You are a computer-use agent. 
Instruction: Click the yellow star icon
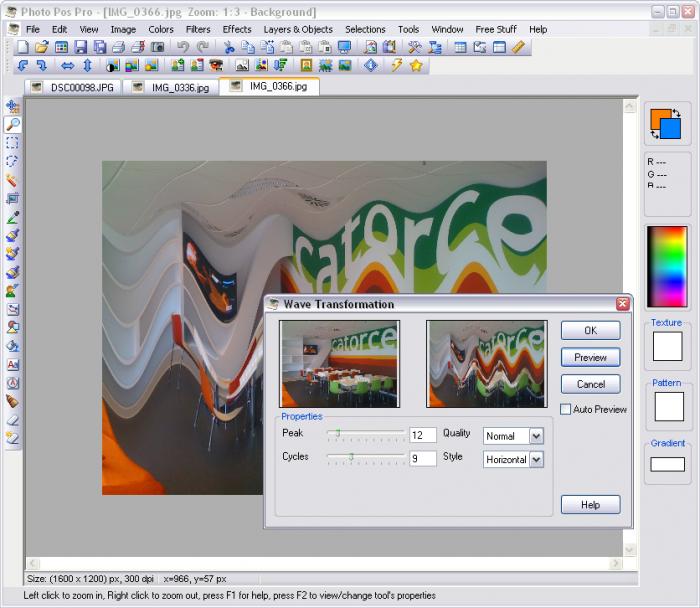tap(416, 66)
